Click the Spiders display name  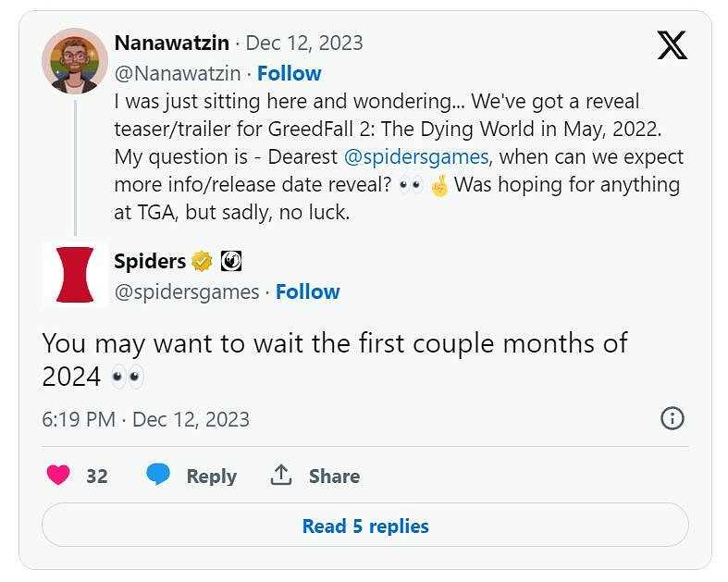pyautogui.click(x=150, y=261)
